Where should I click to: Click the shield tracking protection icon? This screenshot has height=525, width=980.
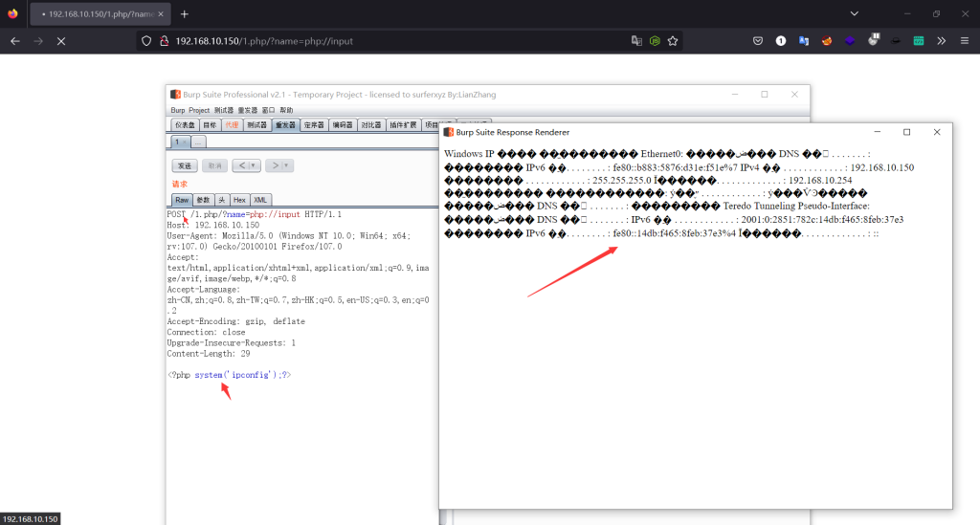pos(145,41)
